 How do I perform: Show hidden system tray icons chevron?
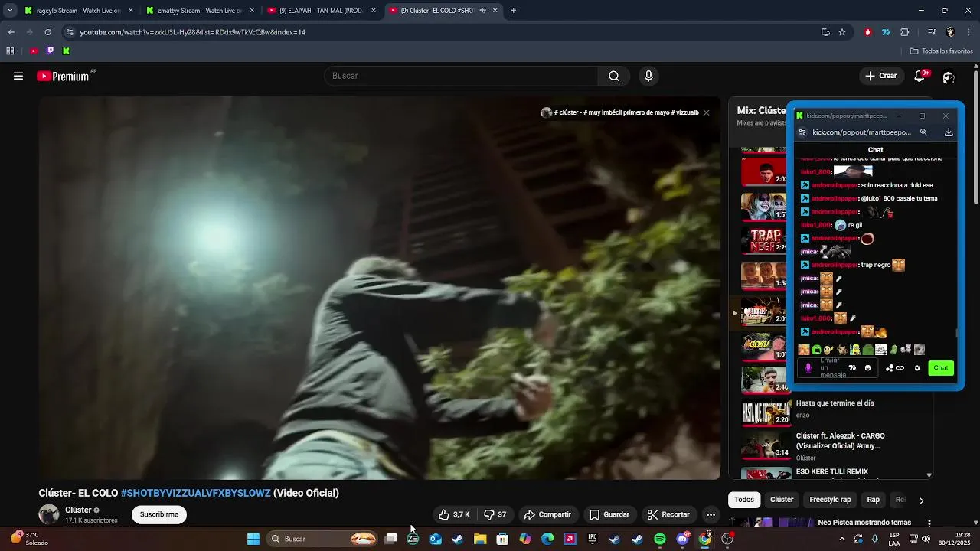(841, 539)
